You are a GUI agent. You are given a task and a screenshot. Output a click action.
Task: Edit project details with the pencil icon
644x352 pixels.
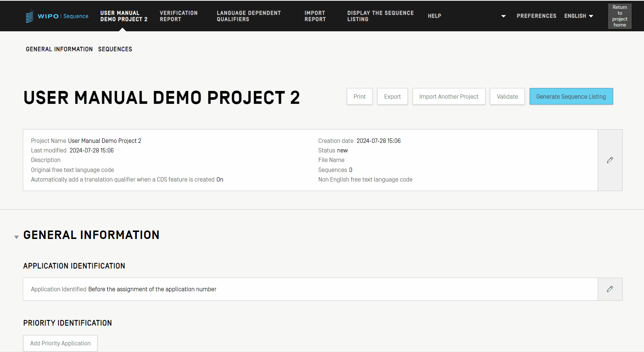click(x=610, y=160)
